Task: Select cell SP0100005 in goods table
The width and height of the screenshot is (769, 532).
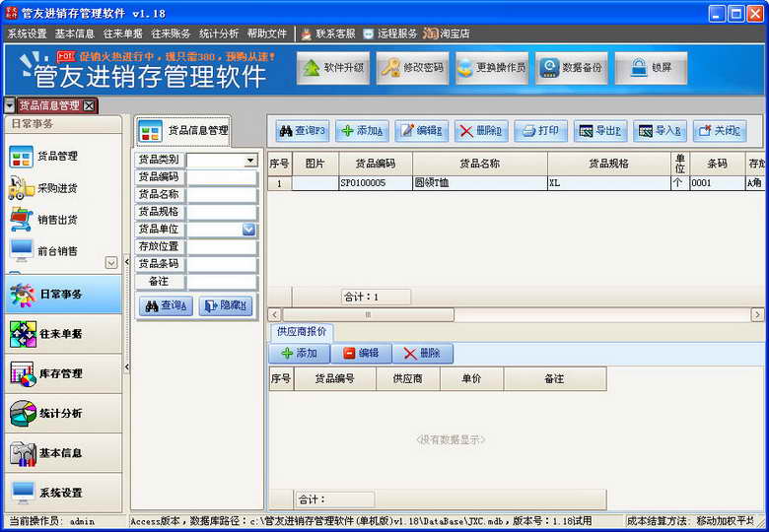Action: 376,183
